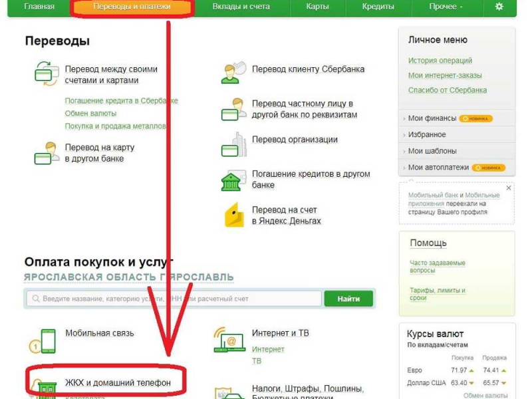Screen dimensions: 532x399
Task: Expand the Избранное section
Action: pyautogui.click(x=426, y=135)
